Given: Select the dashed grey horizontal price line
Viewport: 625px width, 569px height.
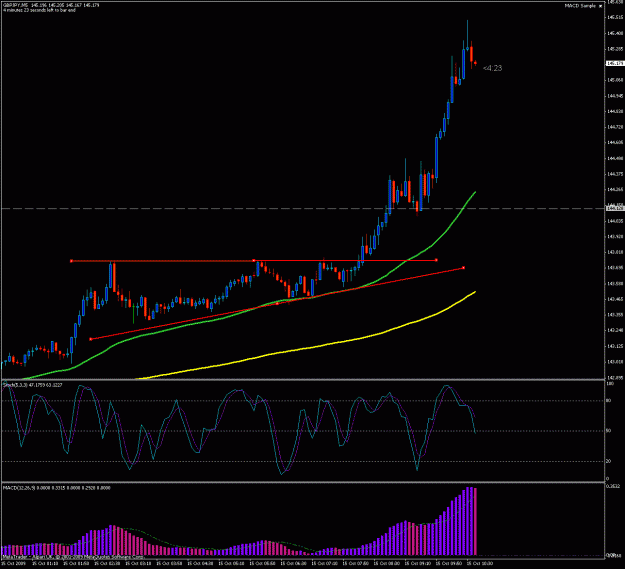Looking at the screenshot, I should coord(303,208).
